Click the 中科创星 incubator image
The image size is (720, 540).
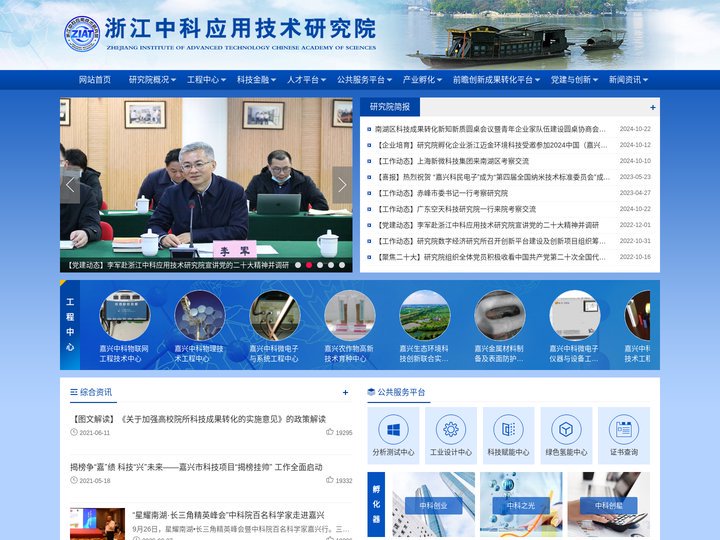click(609, 505)
